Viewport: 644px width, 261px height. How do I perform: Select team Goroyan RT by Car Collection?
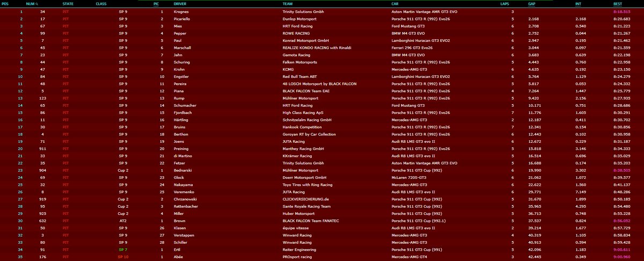pyautogui.click(x=309, y=134)
